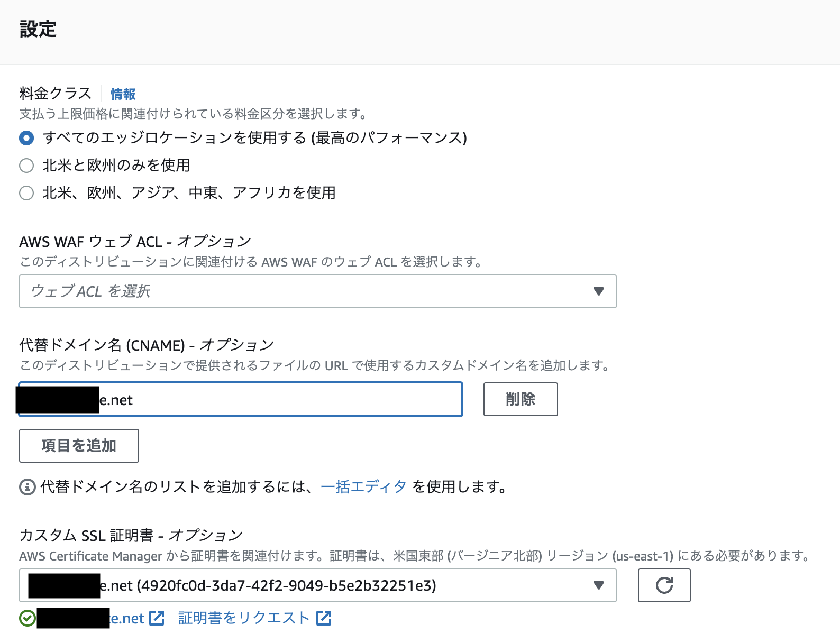Viewport: 840px width, 643px height.
Task: Click external link icon next to e.net
Action: pos(157,618)
